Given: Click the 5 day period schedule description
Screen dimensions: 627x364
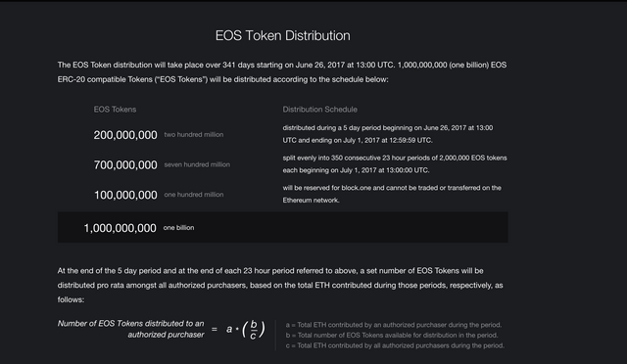Looking at the screenshot, I should coord(388,134).
